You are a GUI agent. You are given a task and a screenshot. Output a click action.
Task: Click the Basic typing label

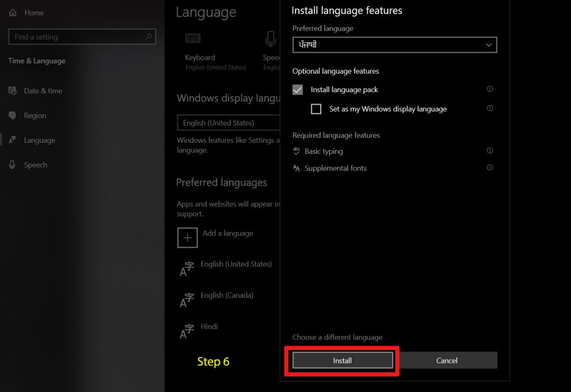pos(324,151)
